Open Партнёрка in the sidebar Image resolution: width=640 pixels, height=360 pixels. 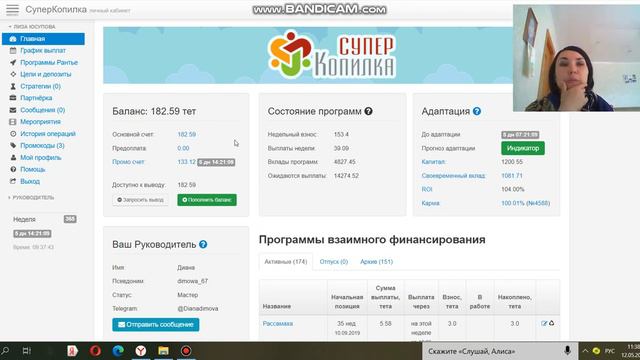[x=36, y=98]
